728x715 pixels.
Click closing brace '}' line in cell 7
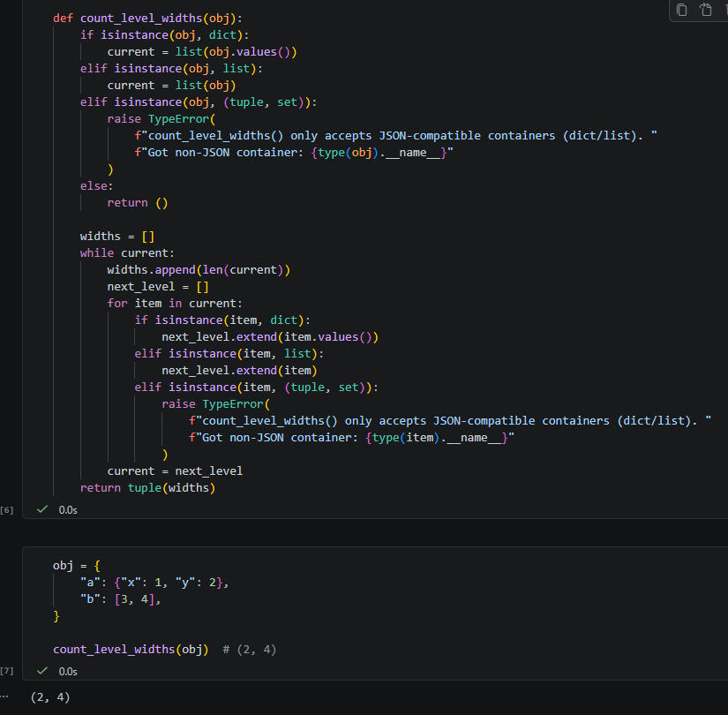click(56, 616)
